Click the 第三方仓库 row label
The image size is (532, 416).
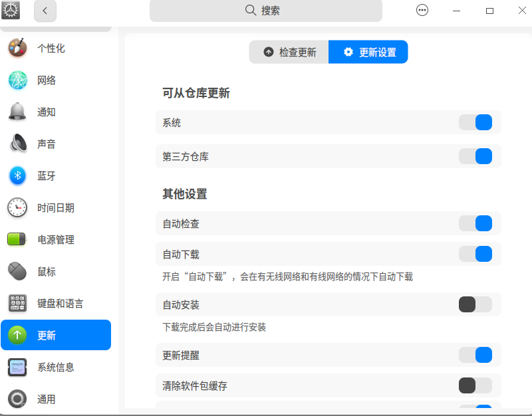186,157
